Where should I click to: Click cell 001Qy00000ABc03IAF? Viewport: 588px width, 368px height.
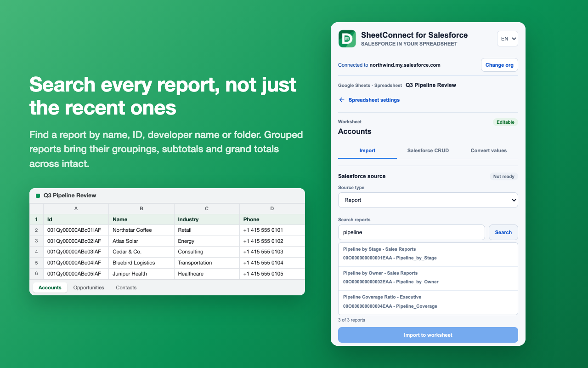pos(76,252)
